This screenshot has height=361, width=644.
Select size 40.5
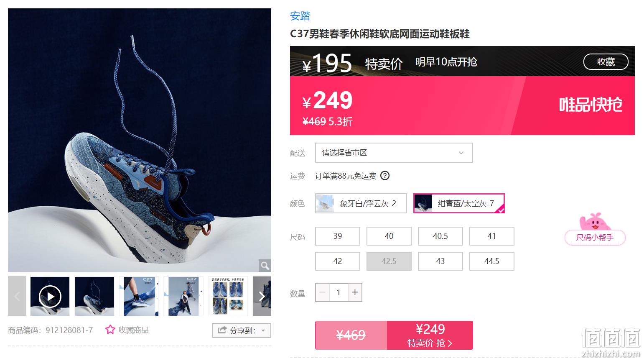(440, 236)
